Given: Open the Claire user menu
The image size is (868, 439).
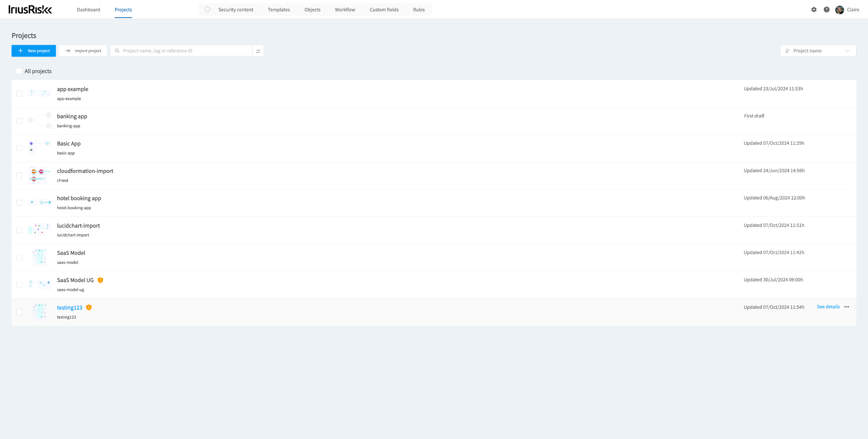Looking at the screenshot, I should 853,9.
